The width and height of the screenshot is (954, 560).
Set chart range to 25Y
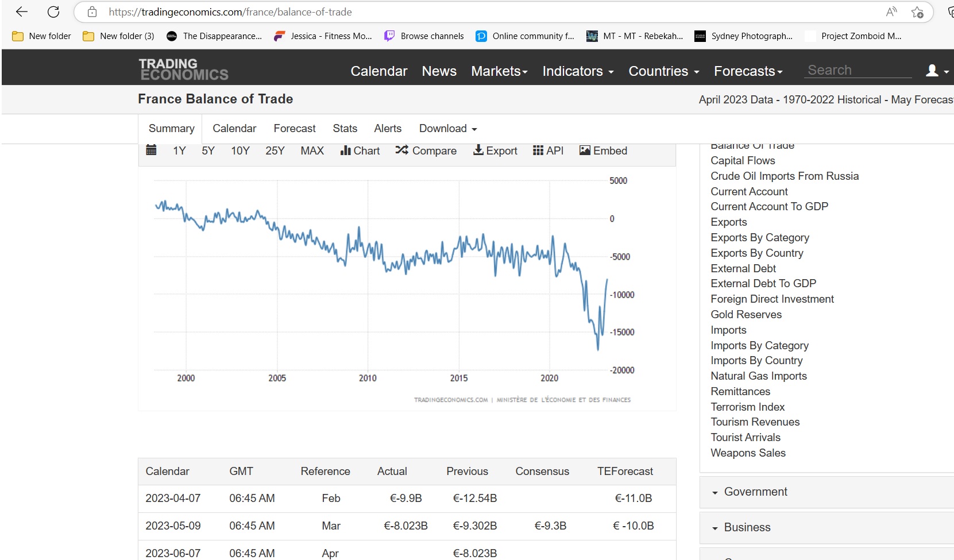[275, 150]
